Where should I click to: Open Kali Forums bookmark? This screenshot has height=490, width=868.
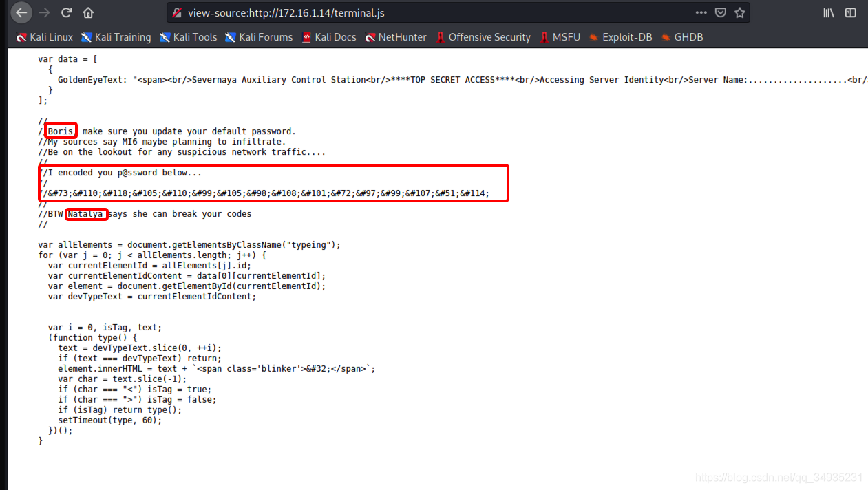point(259,37)
